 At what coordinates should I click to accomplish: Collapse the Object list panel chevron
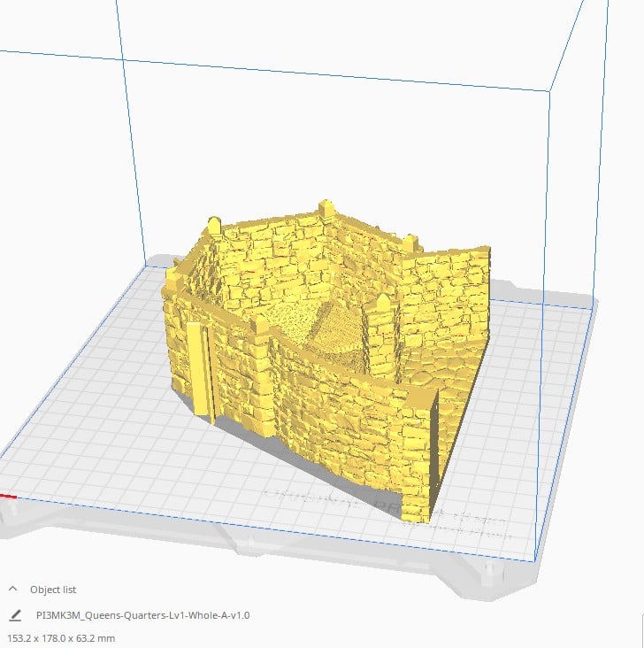point(12,589)
